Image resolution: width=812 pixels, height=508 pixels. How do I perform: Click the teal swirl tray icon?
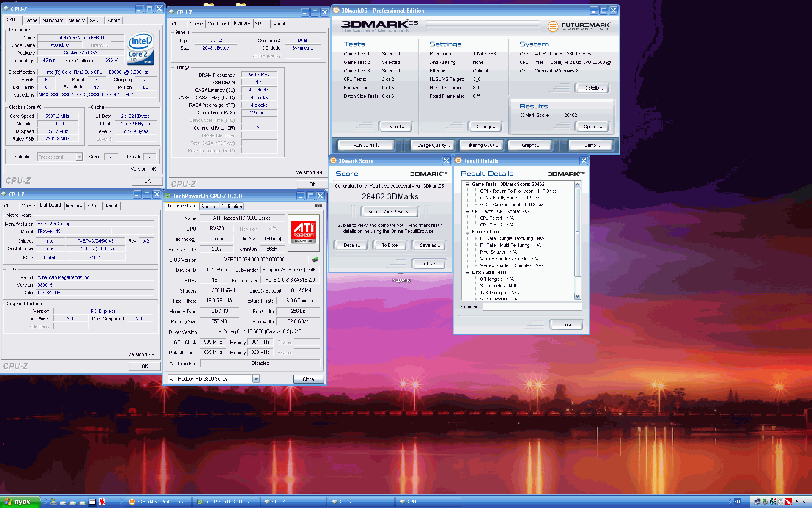tap(773, 502)
